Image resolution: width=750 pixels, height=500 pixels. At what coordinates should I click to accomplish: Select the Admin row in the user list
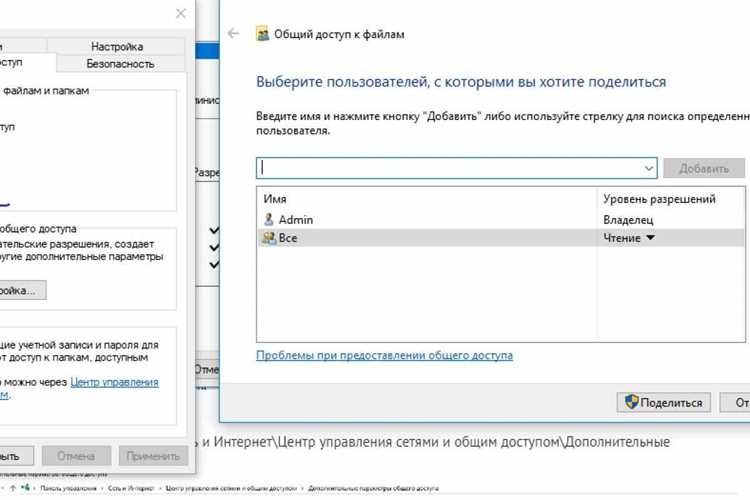pyautogui.click(x=501, y=220)
